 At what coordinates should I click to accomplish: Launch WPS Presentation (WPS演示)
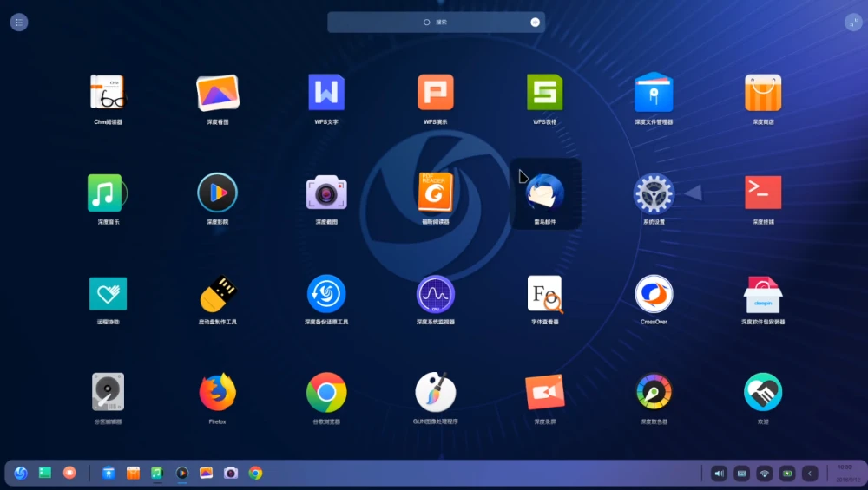tap(436, 92)
